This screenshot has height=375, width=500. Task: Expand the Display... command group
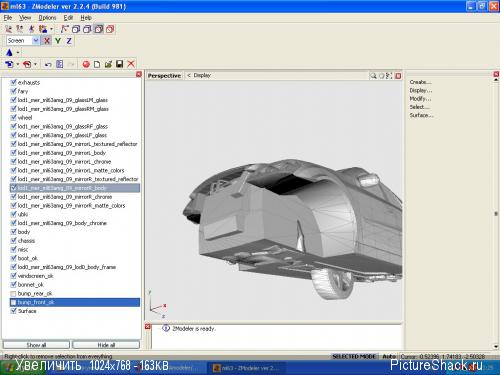(x=421, y=90)
